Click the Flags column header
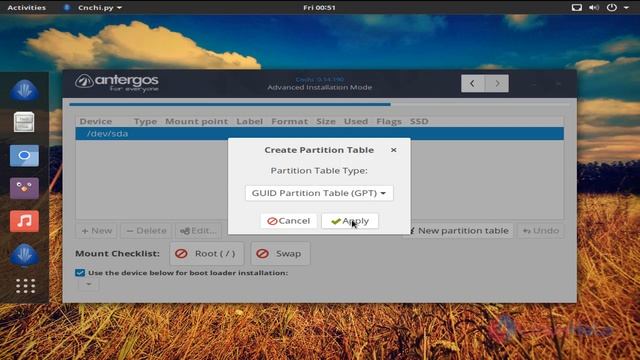The width and height of the screenshot is (640, 360). [389, 121]
